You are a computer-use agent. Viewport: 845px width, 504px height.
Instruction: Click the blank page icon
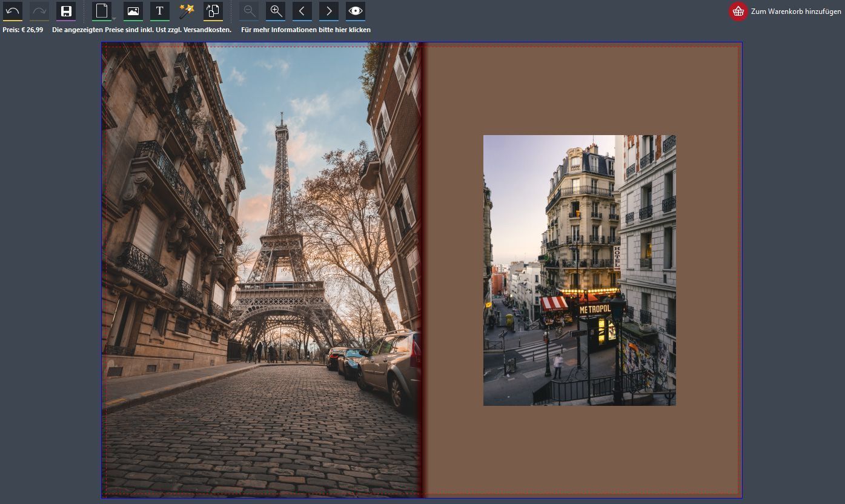[102, 11]
